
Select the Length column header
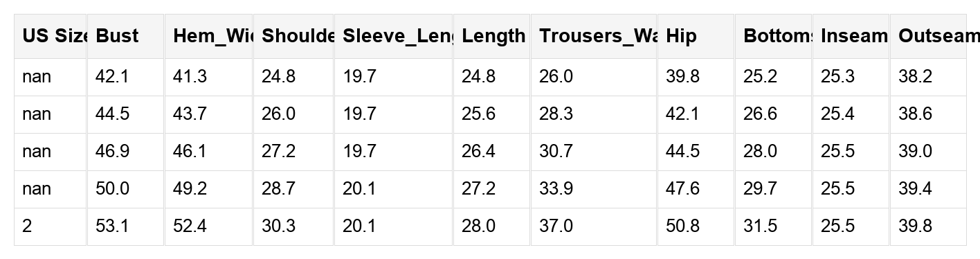tap(492, 36)
